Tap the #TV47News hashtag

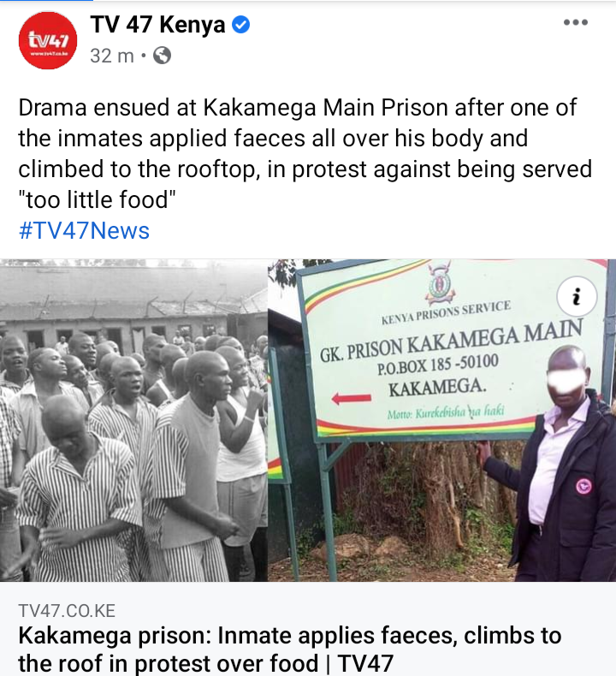[84, 230]
